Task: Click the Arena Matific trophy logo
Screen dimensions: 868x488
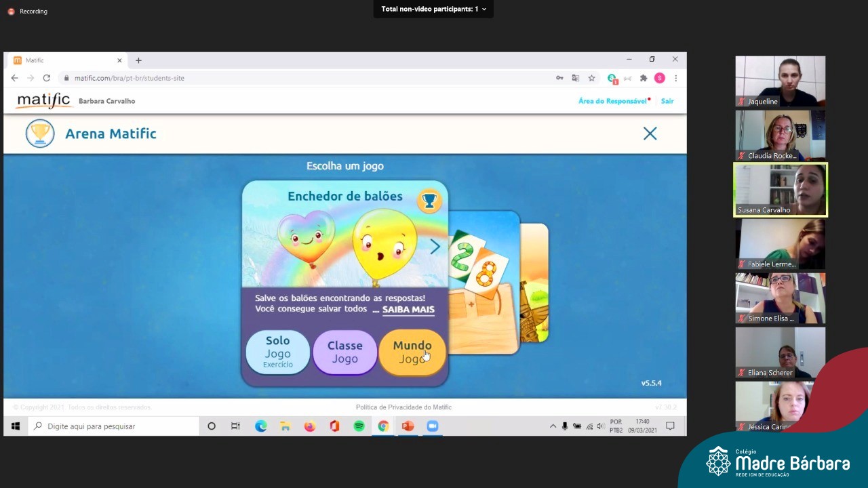Action: point(40,134)
